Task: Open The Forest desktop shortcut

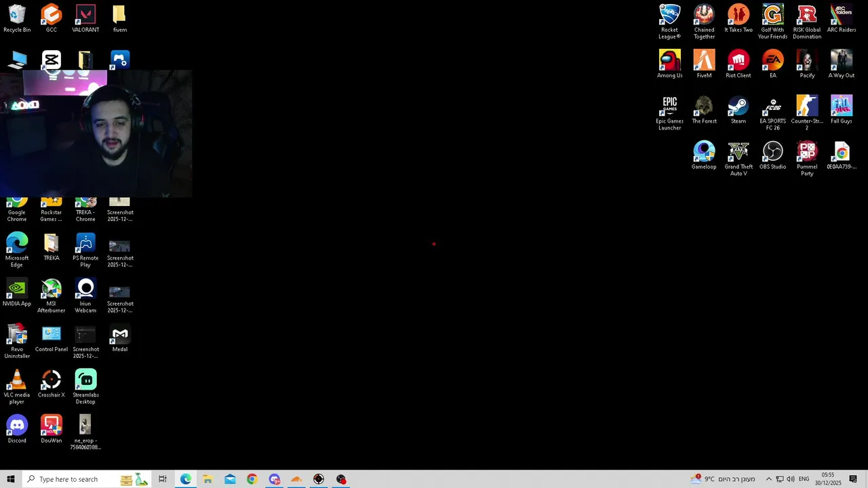Action: pos(704,110)
